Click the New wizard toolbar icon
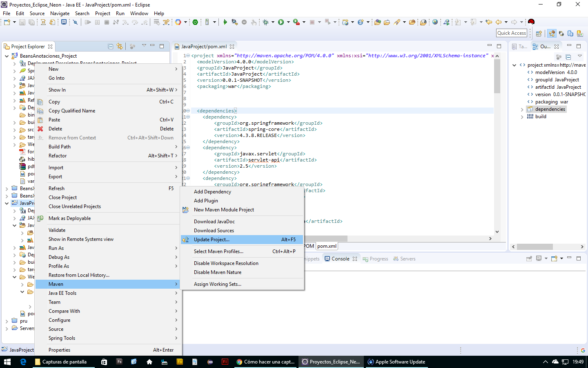 click(7, 22)
